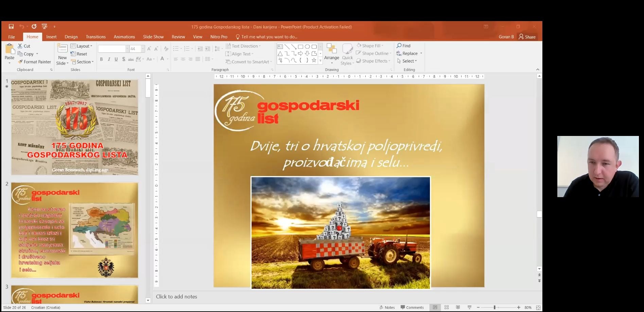Image resolution: width=644 pixels, height=312 pixels.
Task: Decrease font size button
Action: [x=156, y=49]
